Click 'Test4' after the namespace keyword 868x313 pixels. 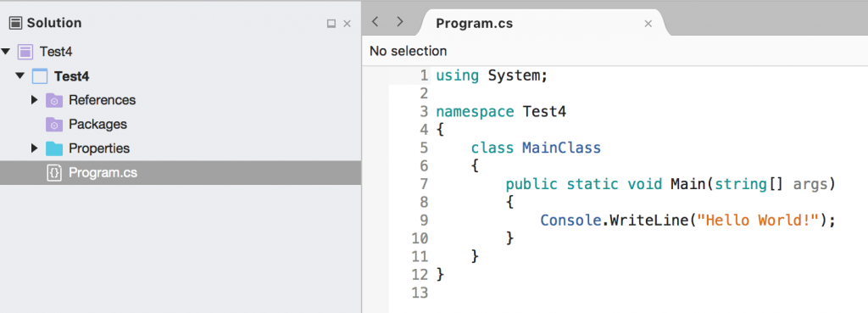[544, 112]
